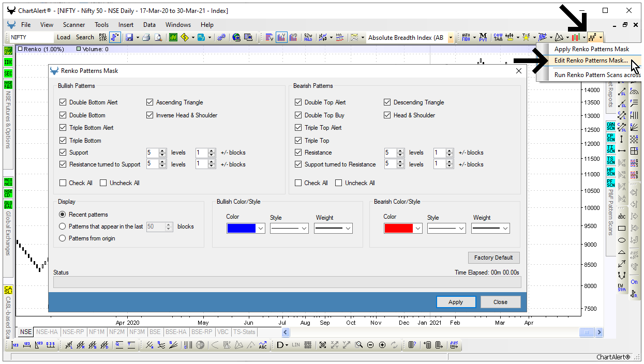644x364 pixels.
Task: Click the Save icon in the toolbar
Action: click(129, 37)
